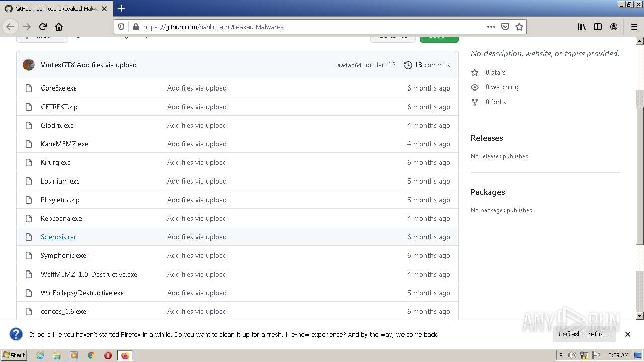Viewport: 644px width, 362px height.
Task: Open KaneMEMZ.exe file
Action: [x=64, y=144]
